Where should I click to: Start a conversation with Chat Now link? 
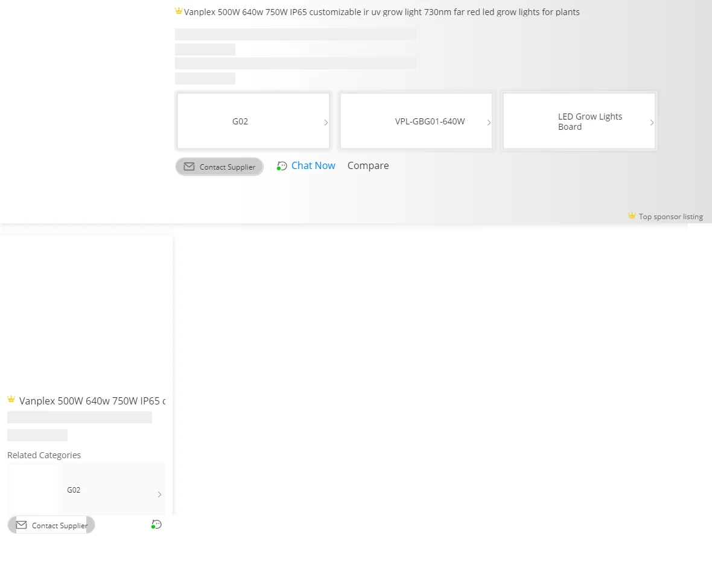click(x=313, y=165)
